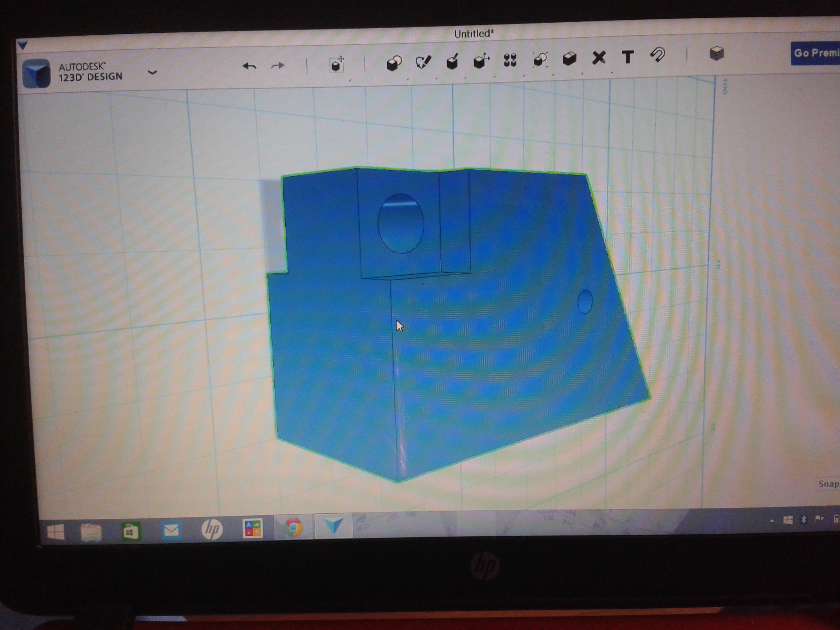The width and height of the screenshot is (840, 630).
Task: Select the Text tool
Action: (628, 57)
